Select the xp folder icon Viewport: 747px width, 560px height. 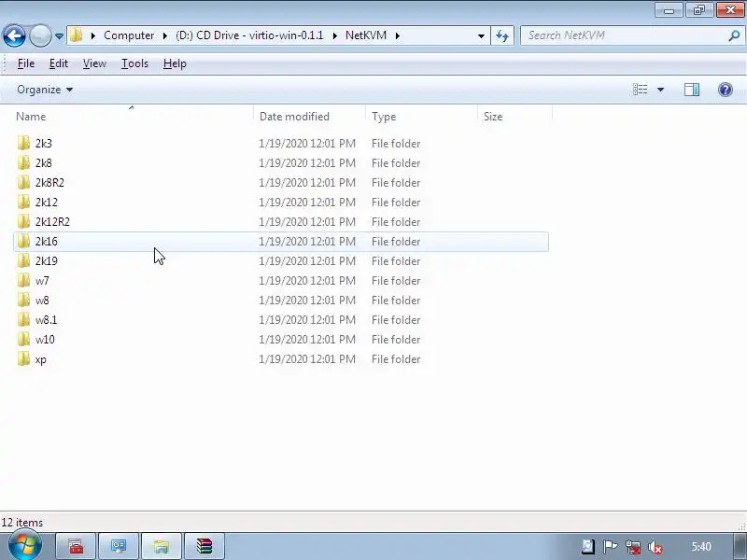click(23, 359)
